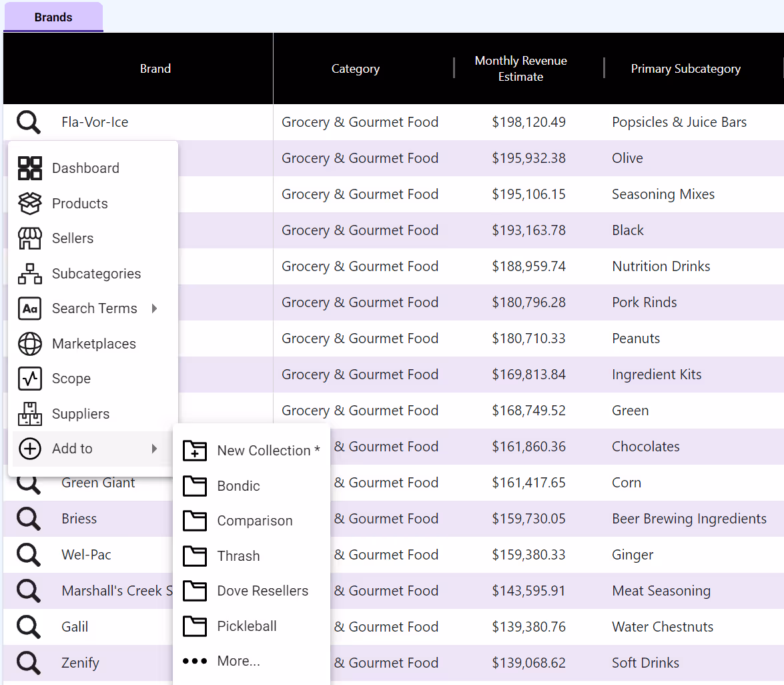Click the magnifier icon beside Briess
784x685 pixels.
pyautogui.click(x=29, y=519)
